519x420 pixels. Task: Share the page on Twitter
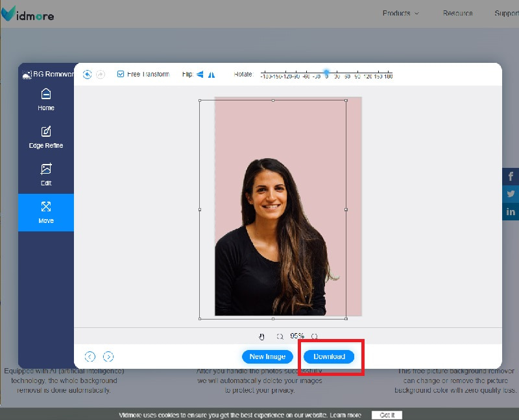tap(511, 194)
